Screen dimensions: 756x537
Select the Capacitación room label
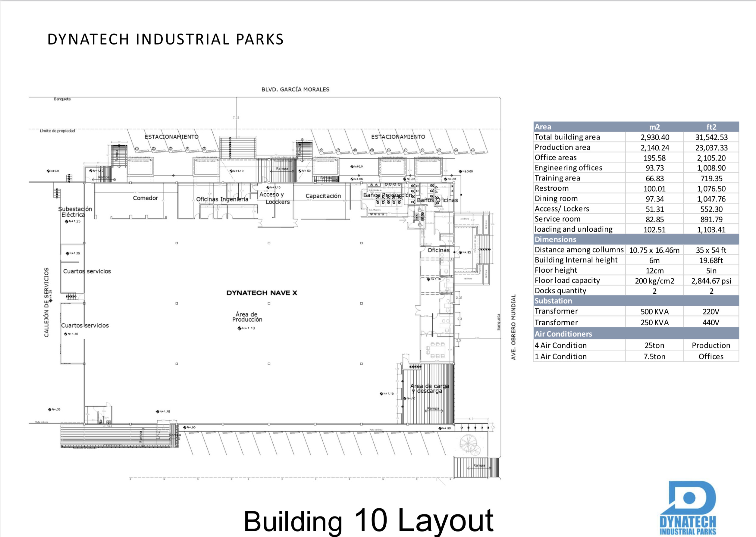pos(323,196)
